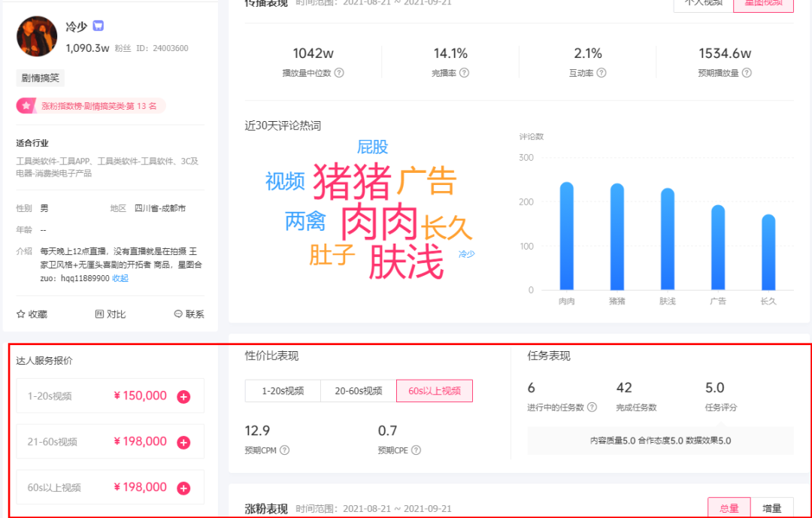The width and height of the screenshot is (812, 518).
Task: Click the 收藏 star icon
Action: coord(21,314)
